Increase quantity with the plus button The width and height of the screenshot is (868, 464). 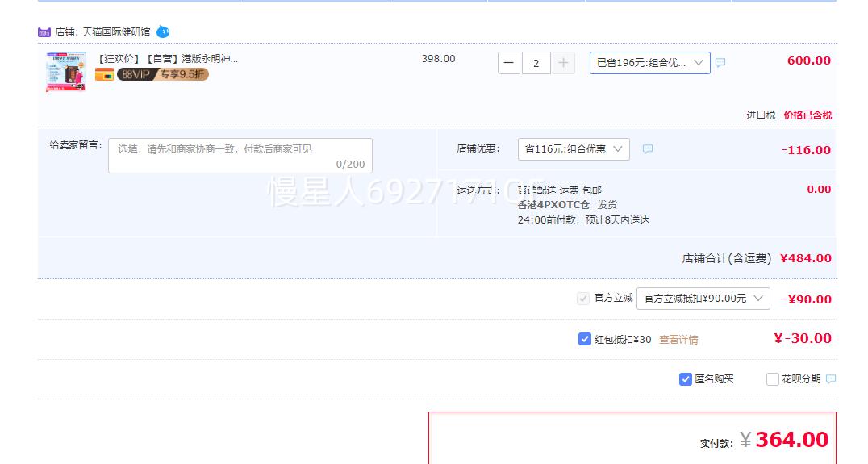(563, 63)
